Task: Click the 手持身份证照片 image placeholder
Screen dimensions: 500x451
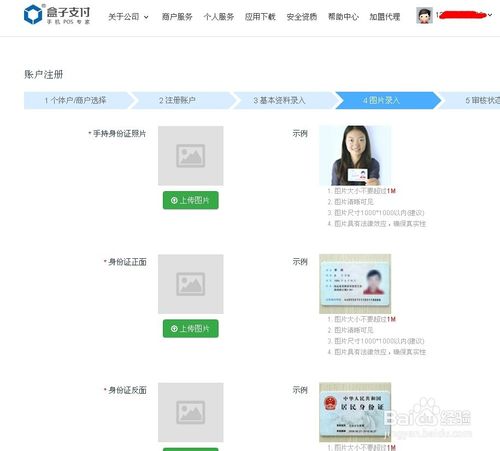Action: click(191, 156)
